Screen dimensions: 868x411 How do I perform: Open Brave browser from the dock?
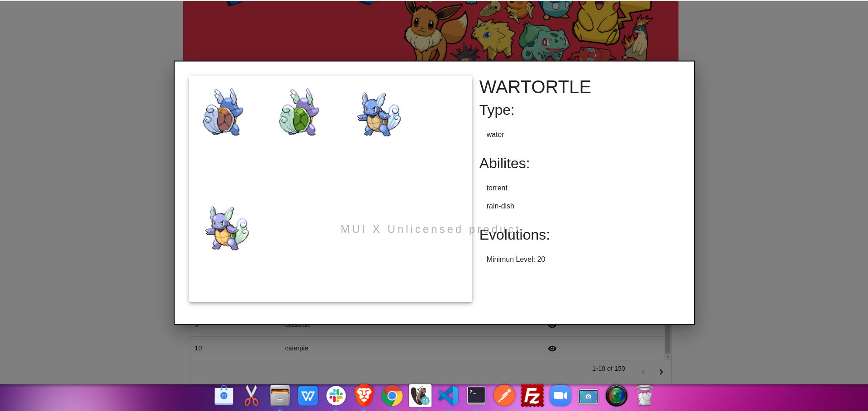click(364, 396)
